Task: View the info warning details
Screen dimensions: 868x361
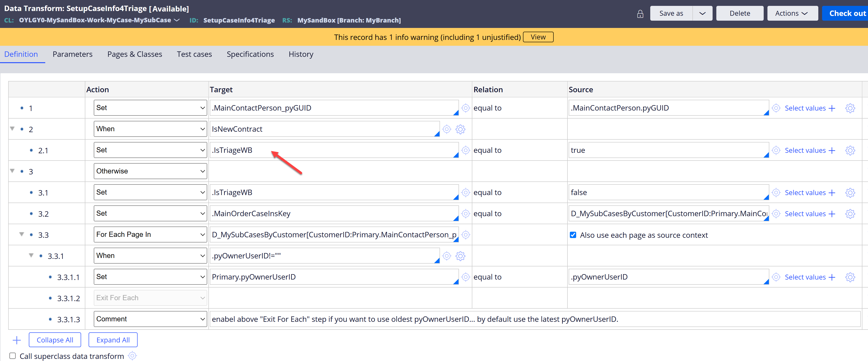Action: 538,37
